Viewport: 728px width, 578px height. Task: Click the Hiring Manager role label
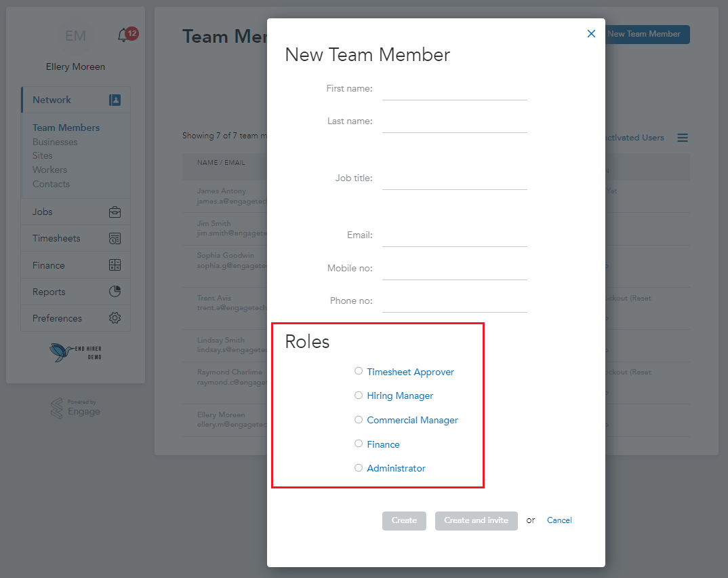point(400,396)
